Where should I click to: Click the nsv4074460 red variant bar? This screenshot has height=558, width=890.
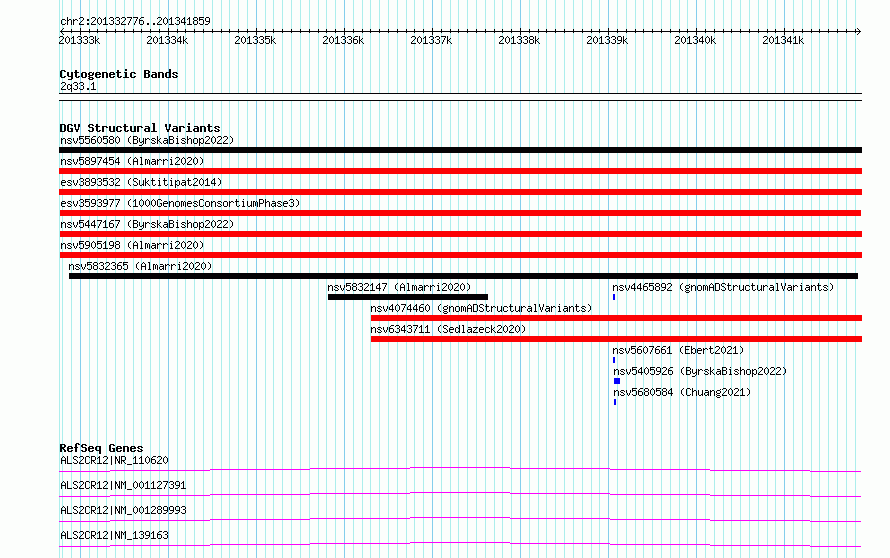coord(616,318)
